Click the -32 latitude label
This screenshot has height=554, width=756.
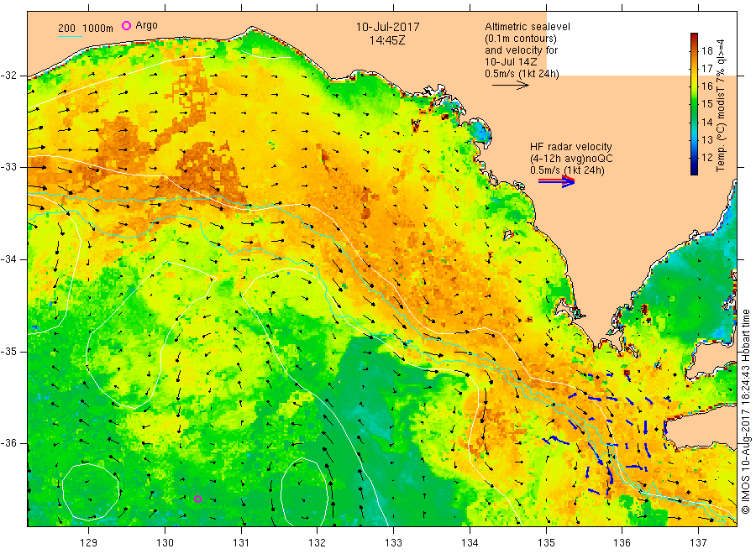pos(8,76)
